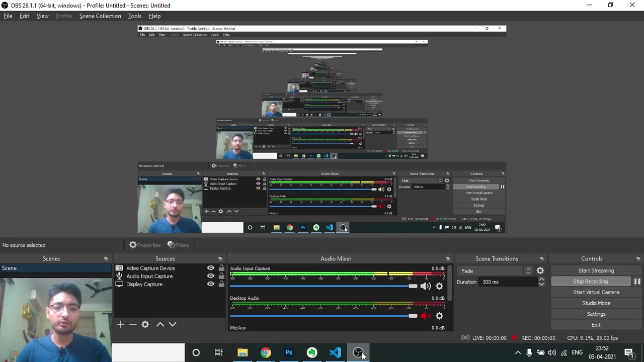Open Audio Input Capture mixer settings gear
644x362 pixels.
[439, 286]
